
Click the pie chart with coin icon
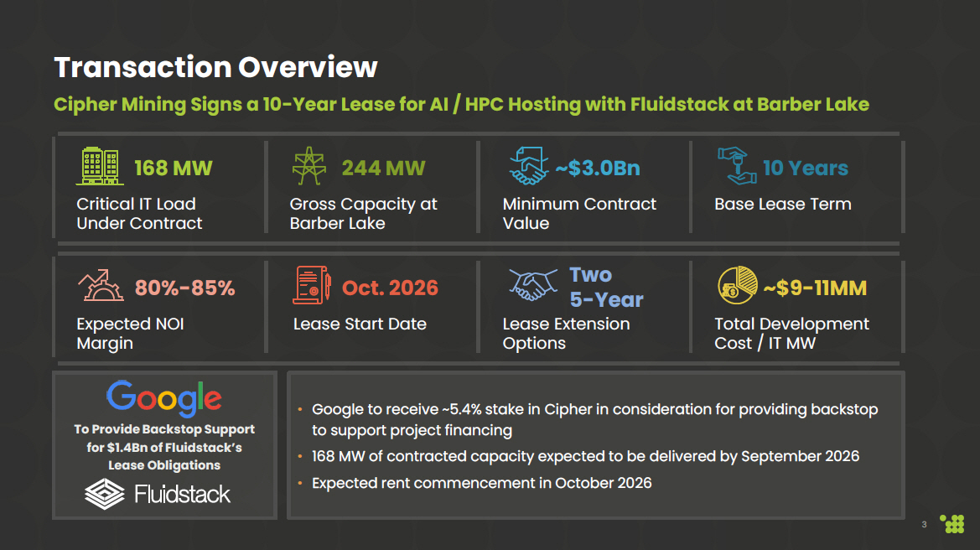pos(737,286)
